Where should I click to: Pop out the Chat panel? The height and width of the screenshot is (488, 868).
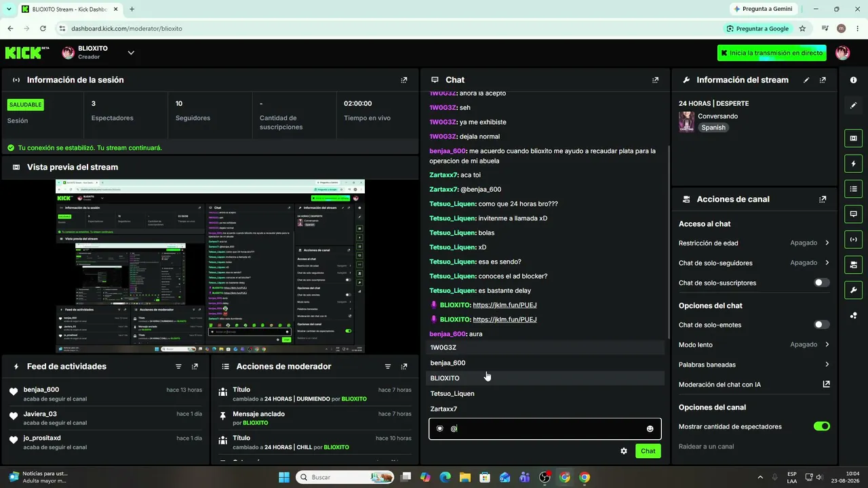pos(655,80)
